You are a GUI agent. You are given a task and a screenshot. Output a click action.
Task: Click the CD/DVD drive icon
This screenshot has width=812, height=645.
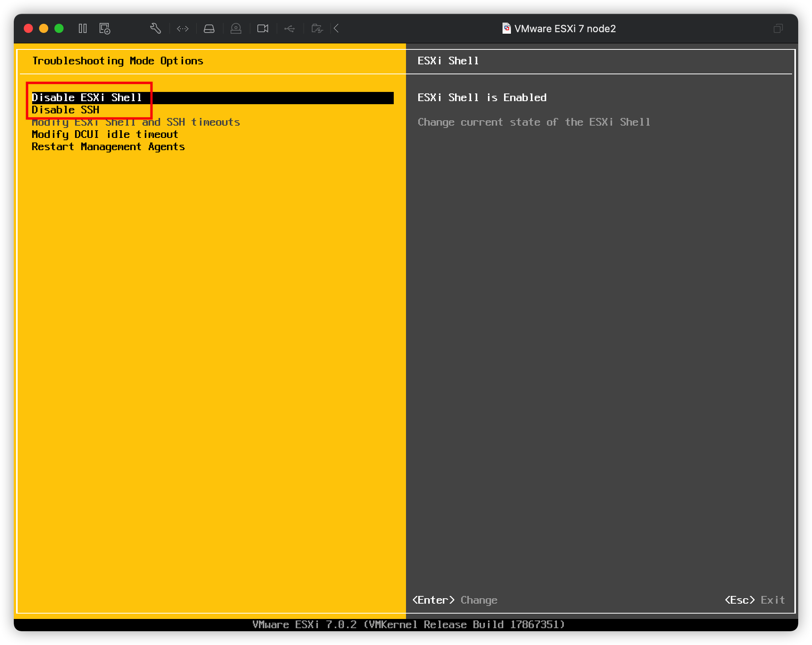point(236,28)
